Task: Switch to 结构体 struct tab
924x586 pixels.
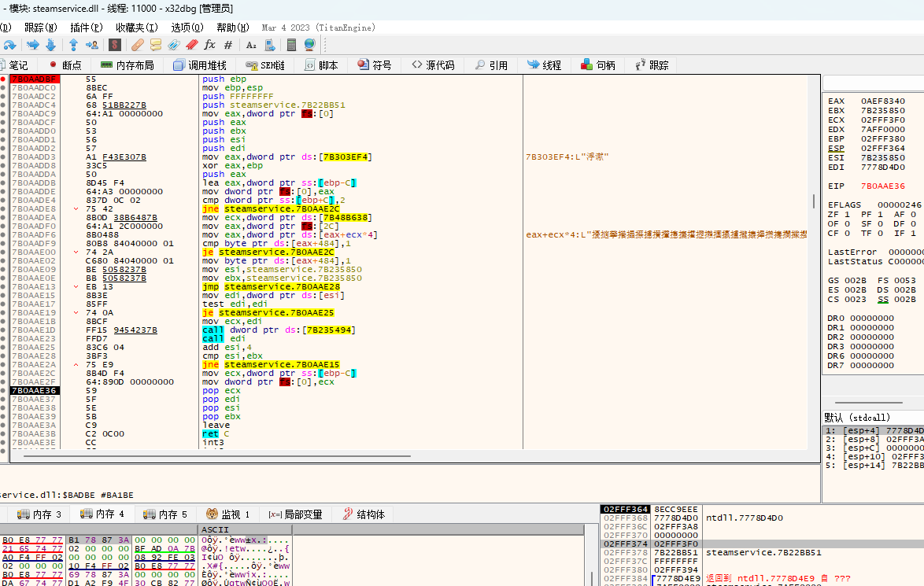Action: coord(364,514)
